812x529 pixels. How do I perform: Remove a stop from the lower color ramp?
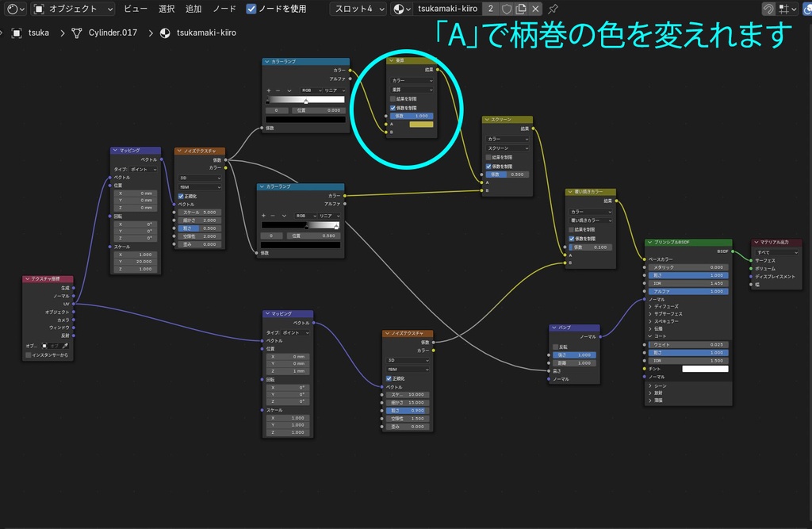pos(273,216)
